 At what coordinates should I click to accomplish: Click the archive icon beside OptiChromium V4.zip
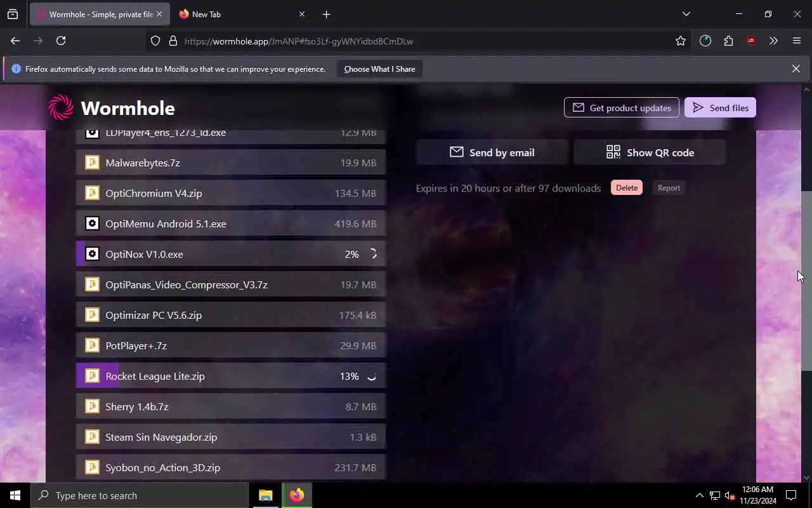(92, 193)
